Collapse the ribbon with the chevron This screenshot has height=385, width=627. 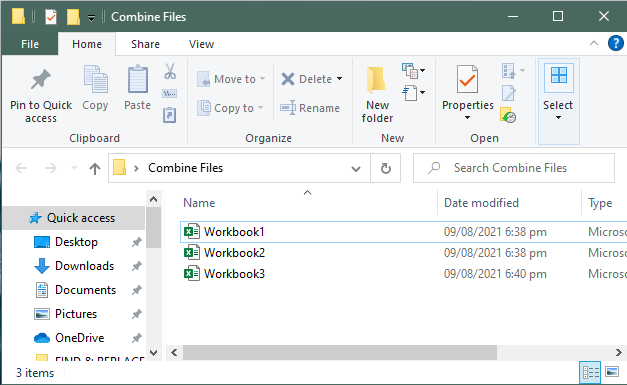coord(594,43)
